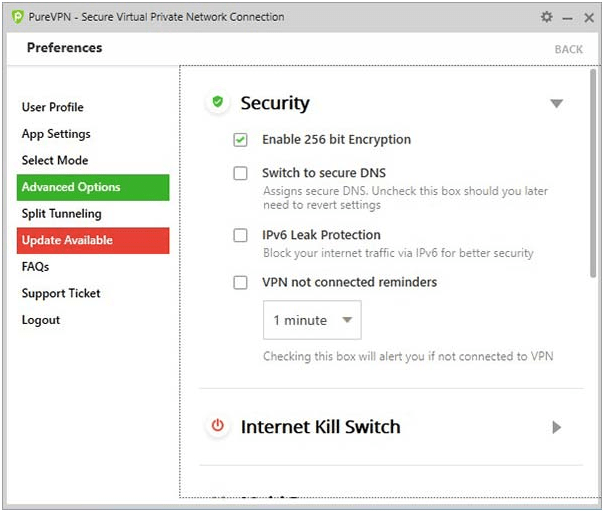Tick the IPv6 Leak Protection checkbox
This screenshot has height=512, width=604.
pyautogui.click(x=240, y=235)
